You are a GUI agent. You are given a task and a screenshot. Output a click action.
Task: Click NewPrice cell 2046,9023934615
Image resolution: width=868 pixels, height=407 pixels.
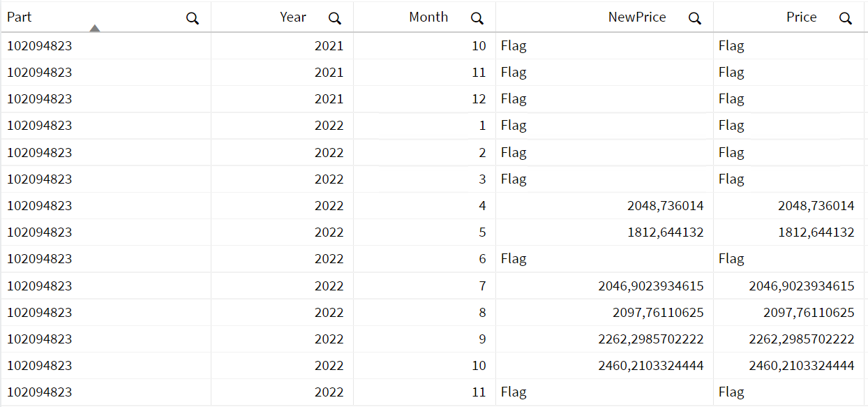pos(650,286)
